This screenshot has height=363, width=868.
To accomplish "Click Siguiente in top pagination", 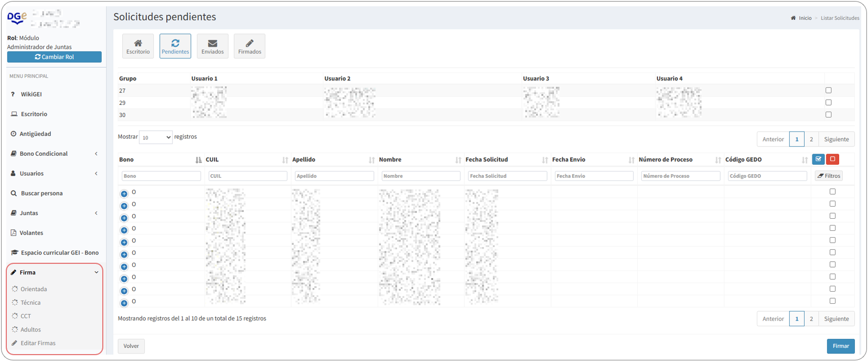I will (x=837, y=139).
